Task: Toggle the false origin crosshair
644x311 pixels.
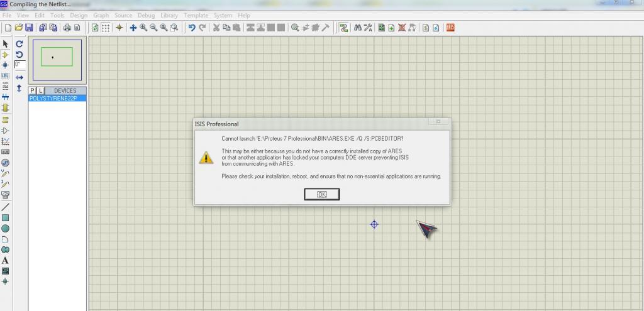Action: tap(119, 28)
